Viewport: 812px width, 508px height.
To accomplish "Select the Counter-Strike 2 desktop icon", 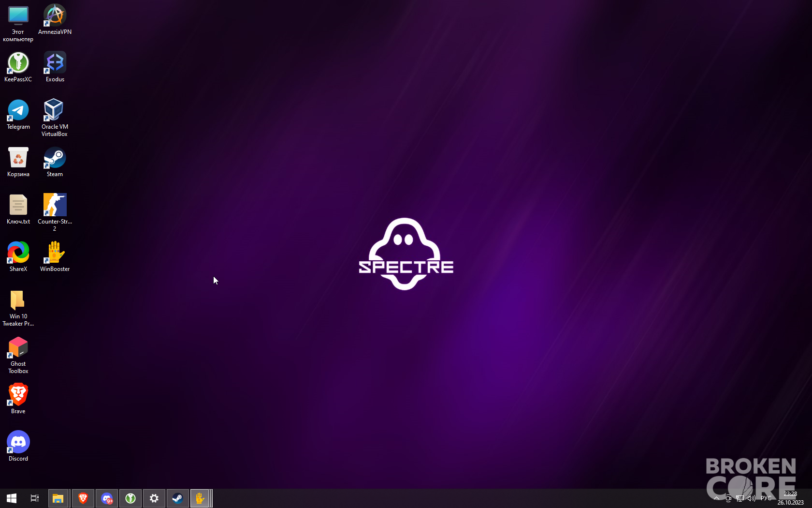I will [55, 213].
